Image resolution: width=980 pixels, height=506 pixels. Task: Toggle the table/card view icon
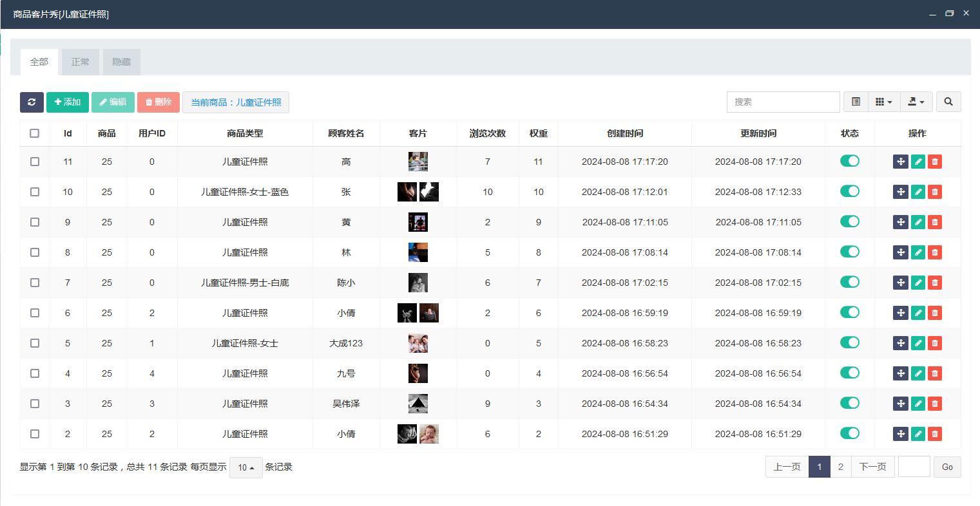tap(856, 102)
